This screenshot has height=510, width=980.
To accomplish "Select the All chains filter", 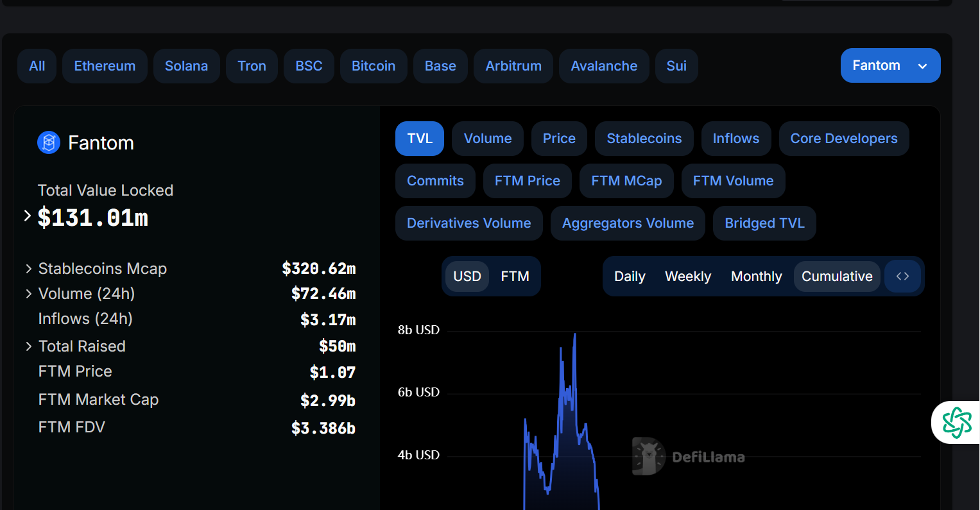I will [x=37, y=66].
